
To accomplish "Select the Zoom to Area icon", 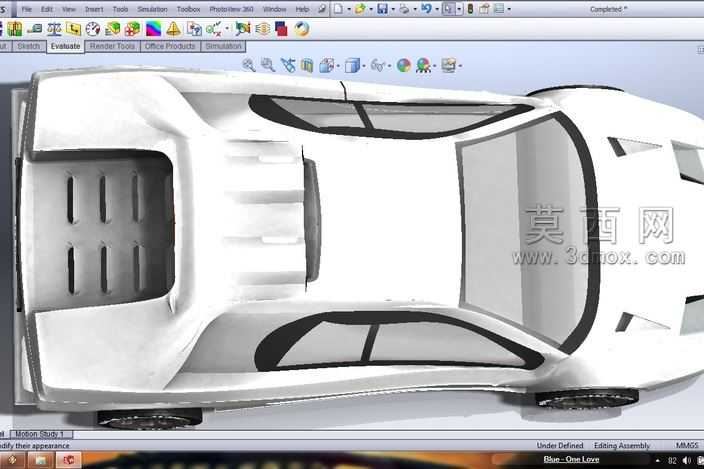I will pos(268,66).
